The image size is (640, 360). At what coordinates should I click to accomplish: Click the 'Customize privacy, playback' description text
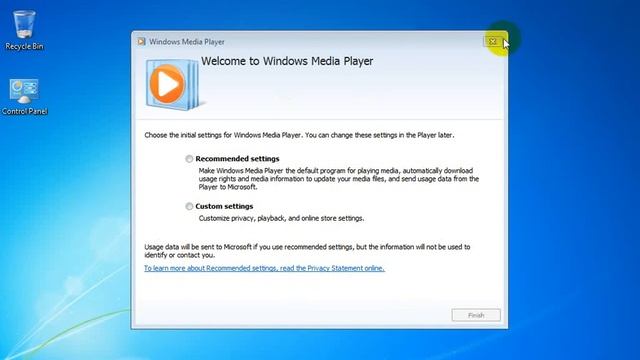[281, 218]
